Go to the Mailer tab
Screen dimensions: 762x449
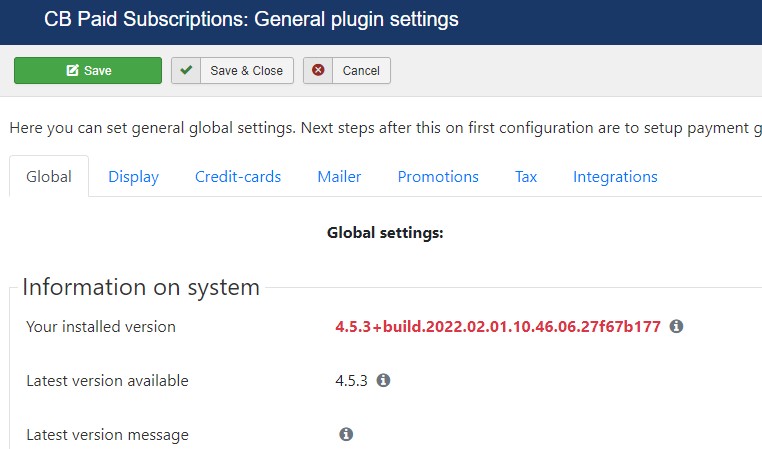tap(339, 177)
